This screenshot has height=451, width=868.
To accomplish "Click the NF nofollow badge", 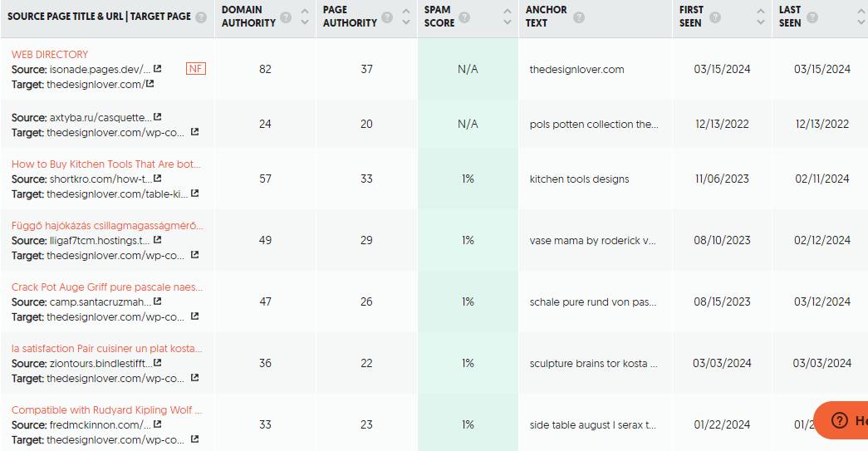I will [x=196, y=69].
